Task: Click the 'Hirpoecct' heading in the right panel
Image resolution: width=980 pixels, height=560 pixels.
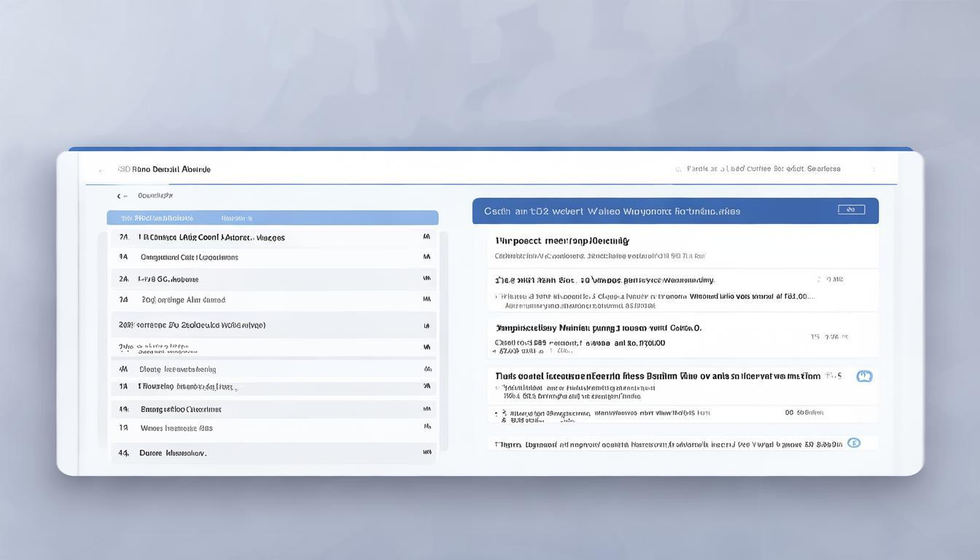Action: point(562,241)
